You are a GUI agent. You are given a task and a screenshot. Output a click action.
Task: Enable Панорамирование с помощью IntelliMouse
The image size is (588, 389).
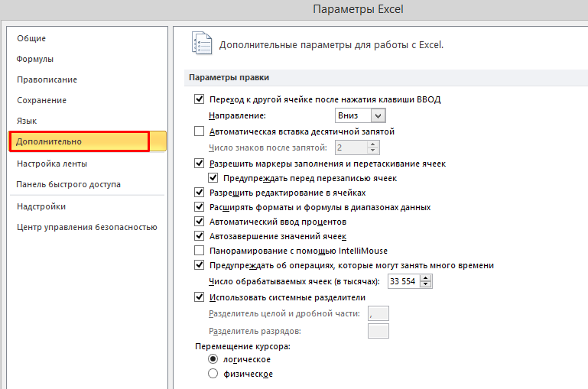(x=199, y=251)
